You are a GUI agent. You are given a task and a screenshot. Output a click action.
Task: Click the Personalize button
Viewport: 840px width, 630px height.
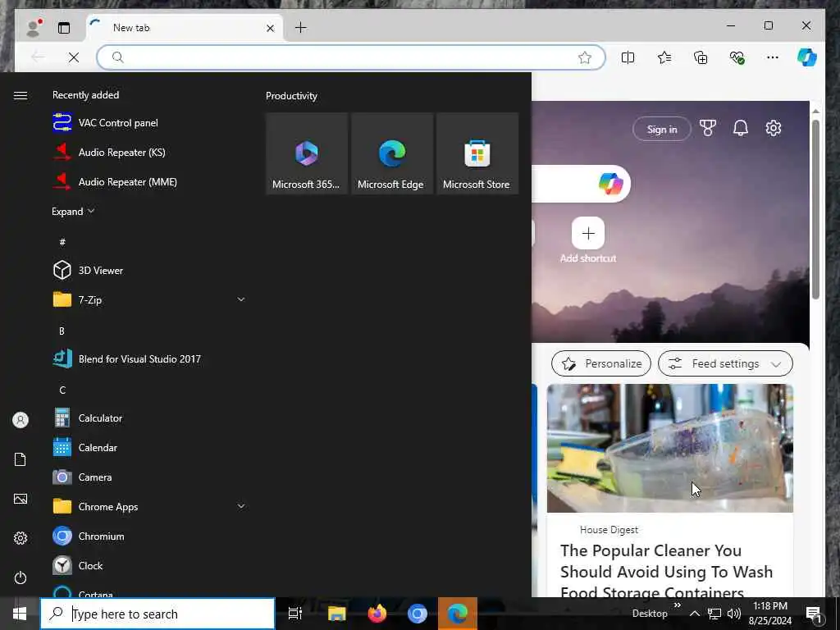coord(601,363)
